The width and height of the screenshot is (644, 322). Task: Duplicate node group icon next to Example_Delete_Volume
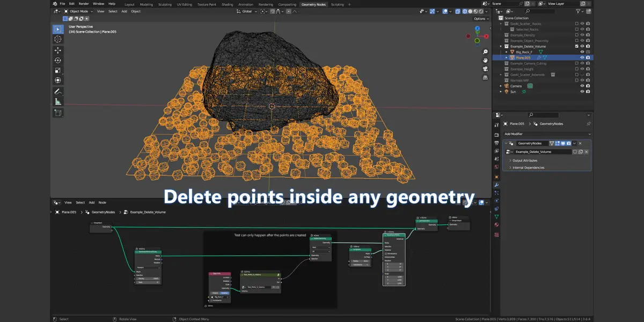tap(581, 152)
